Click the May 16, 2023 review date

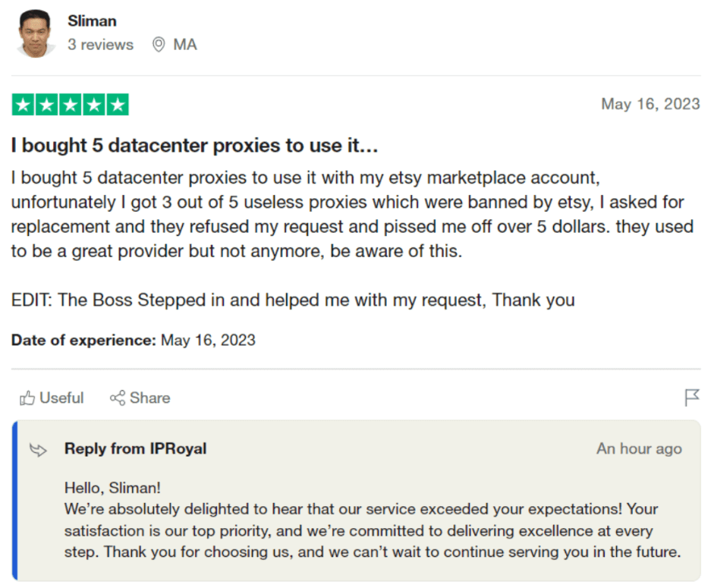click(650, 104)
